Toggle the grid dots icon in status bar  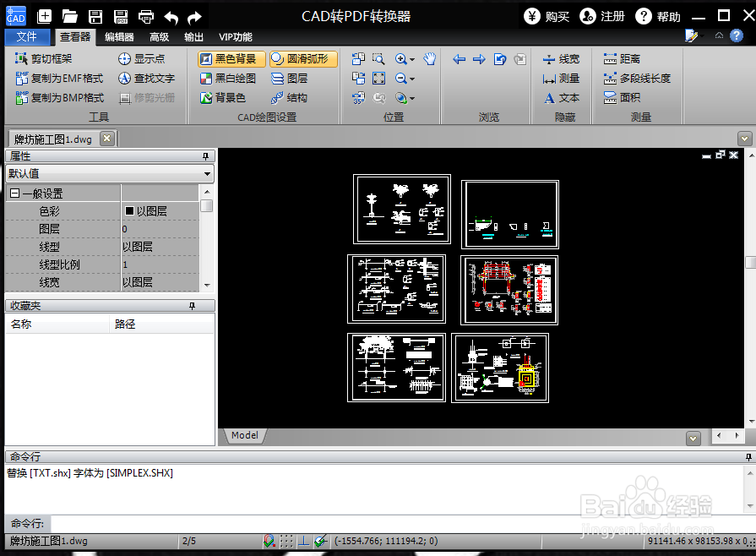[x=286, y=541]
